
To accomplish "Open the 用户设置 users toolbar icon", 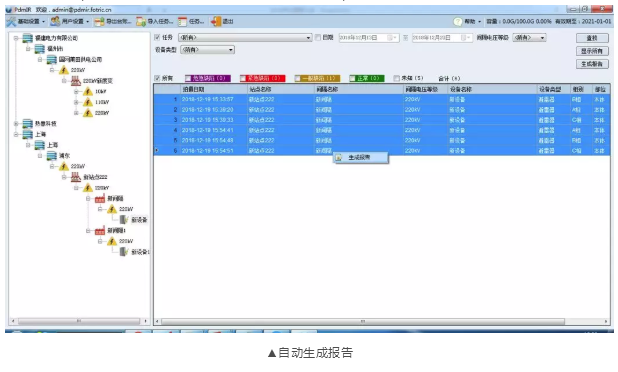I will coord(55,21).
